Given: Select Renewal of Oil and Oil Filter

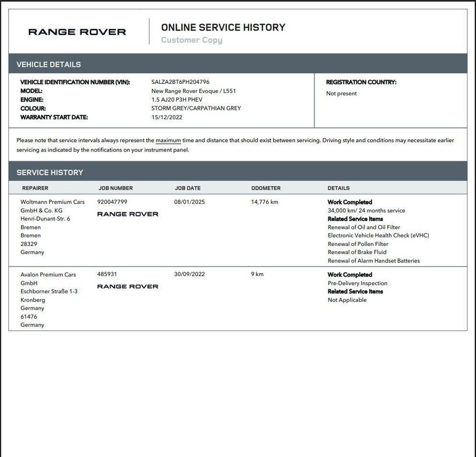Looking at the screenshot, I should [364, 227].
